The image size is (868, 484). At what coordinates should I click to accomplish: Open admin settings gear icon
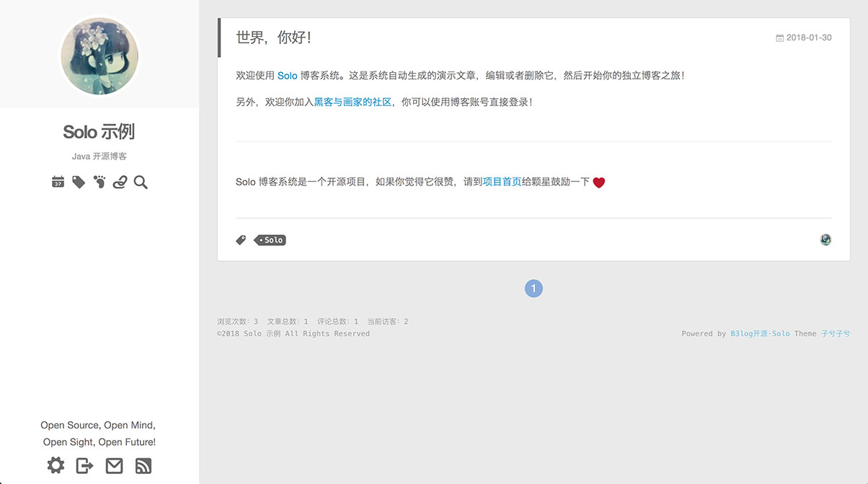pyautogui.click(x=56, y=465)
